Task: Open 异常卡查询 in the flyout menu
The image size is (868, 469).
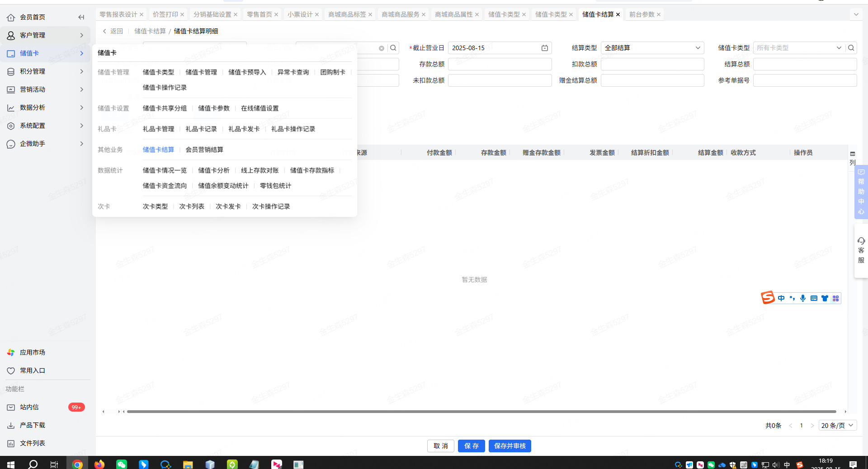Action: (293, 72)
